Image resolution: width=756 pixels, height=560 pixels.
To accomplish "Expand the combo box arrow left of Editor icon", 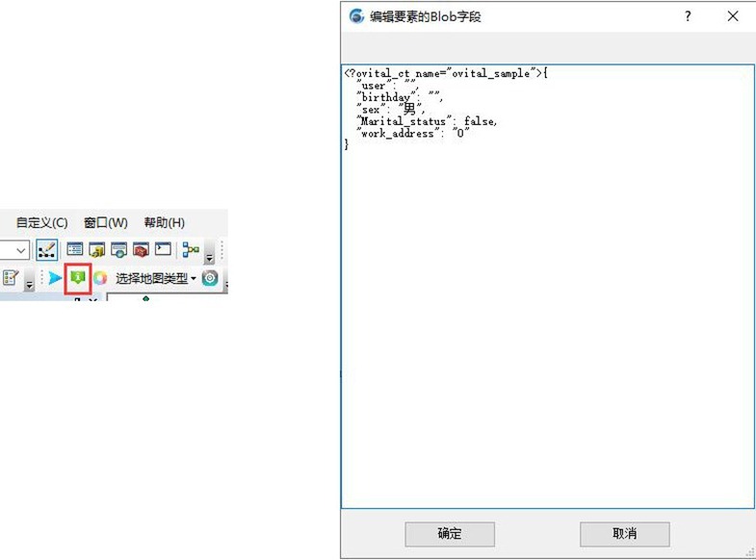I will pos(20,250).
